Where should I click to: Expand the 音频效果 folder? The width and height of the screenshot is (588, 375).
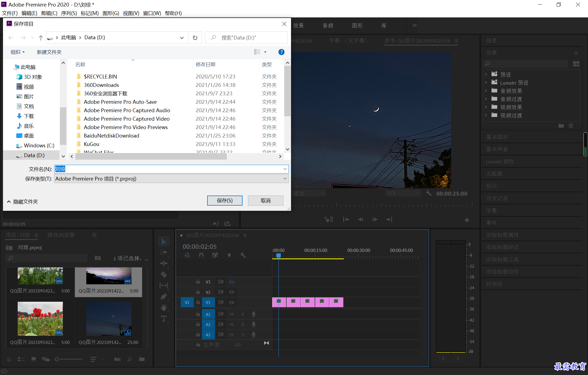(x=486, y=91)
